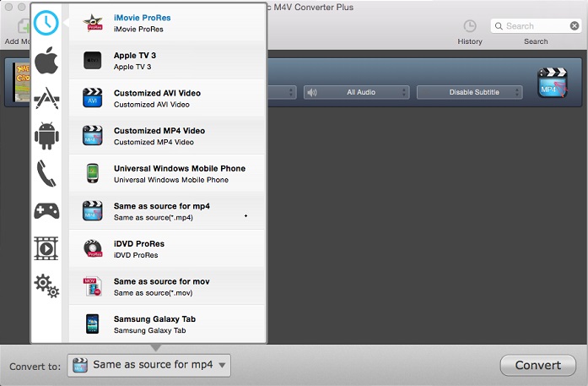Choose Customized AVI Video format
The height and width of the screenshot is (386, 588).
click(x=167, y=98)
